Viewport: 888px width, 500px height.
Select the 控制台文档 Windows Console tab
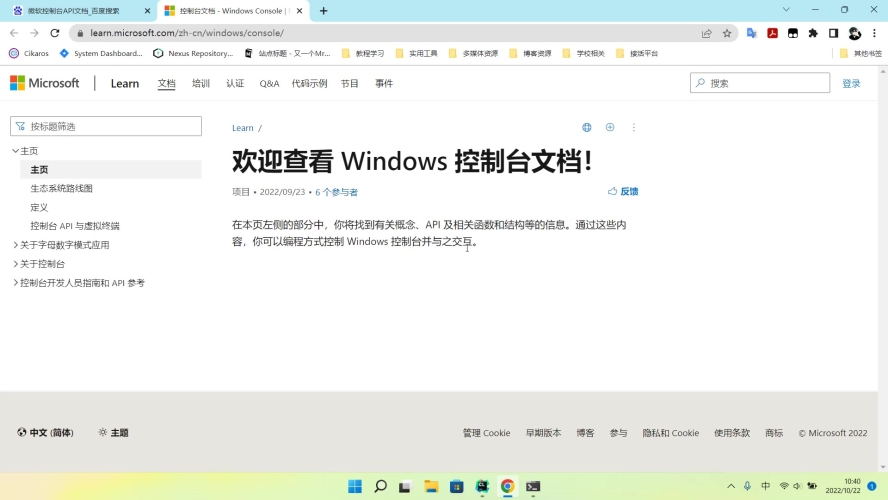[x=233, y=11]
